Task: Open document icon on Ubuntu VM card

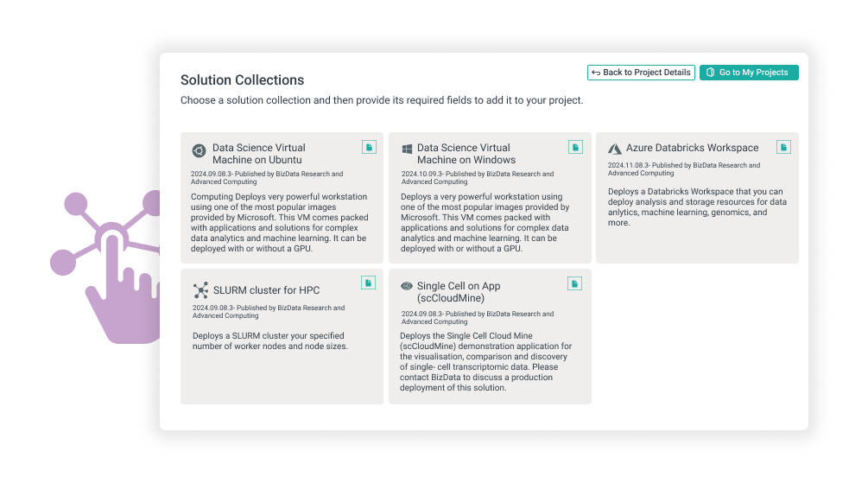Action: pyautogui.click(x=370, y=147)
